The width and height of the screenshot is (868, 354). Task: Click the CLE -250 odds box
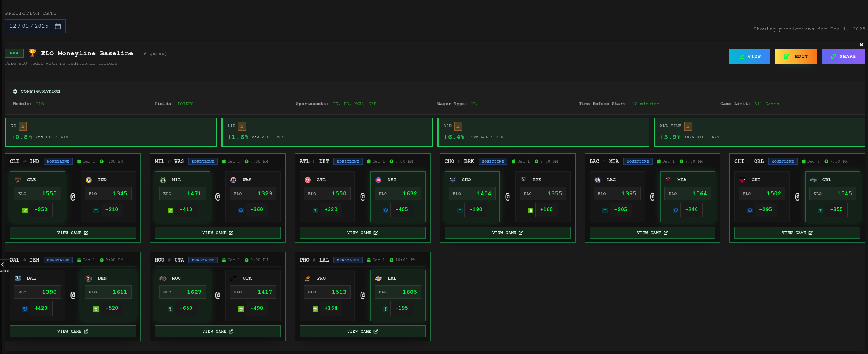pyautogui.click(x=41, y=210)
